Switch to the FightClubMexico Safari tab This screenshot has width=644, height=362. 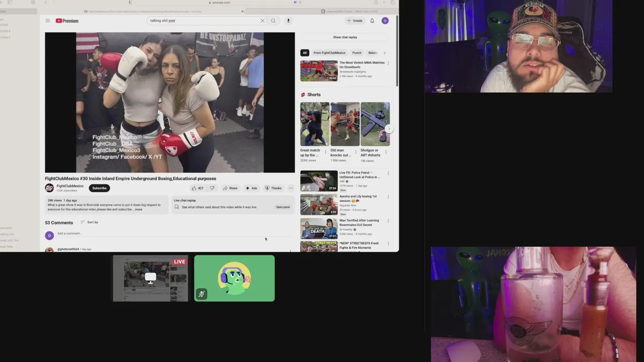point(143,11)
